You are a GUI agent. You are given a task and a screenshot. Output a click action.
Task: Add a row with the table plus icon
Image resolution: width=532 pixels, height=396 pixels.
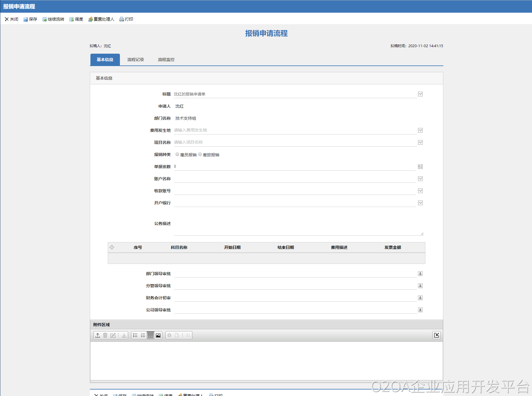point(112,247)
